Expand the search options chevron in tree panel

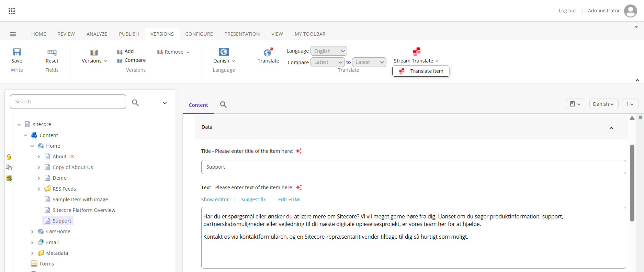coord(165,103)
